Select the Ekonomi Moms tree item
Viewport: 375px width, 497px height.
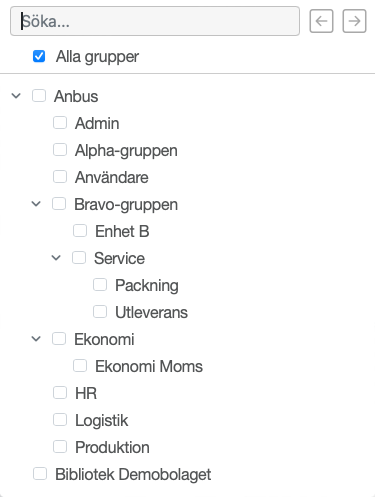(149, 366)
